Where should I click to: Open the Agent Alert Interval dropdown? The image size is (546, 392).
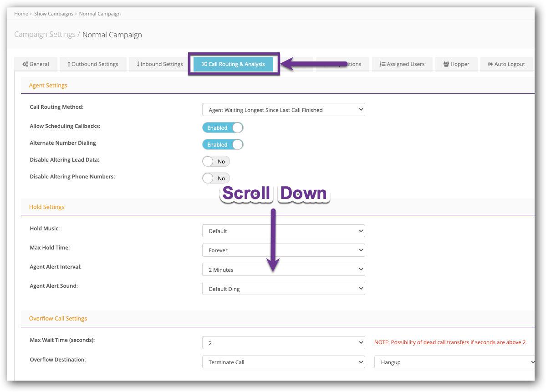283,270
